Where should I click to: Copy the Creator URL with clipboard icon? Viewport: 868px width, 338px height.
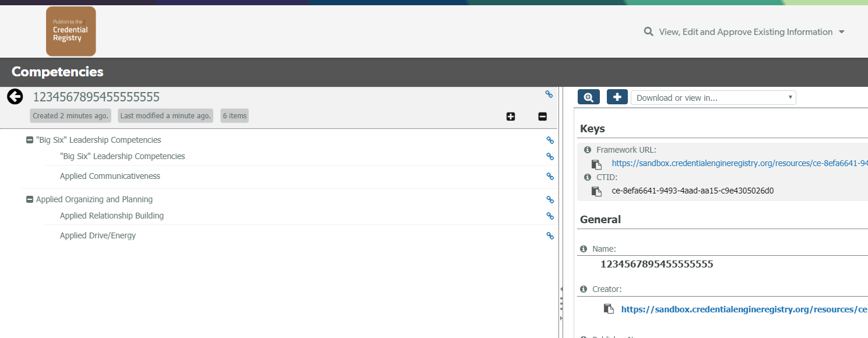pyautogui.click(x=609, y=309)
